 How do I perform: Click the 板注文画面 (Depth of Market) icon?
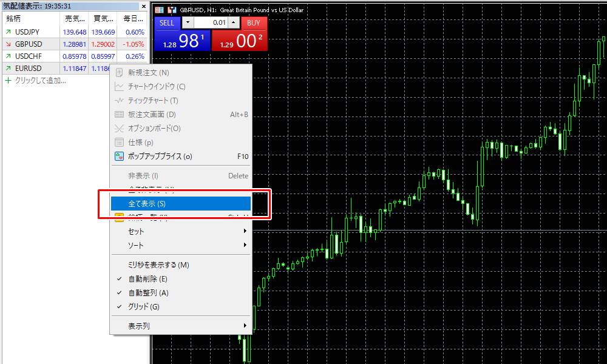[x=119, y=114]
